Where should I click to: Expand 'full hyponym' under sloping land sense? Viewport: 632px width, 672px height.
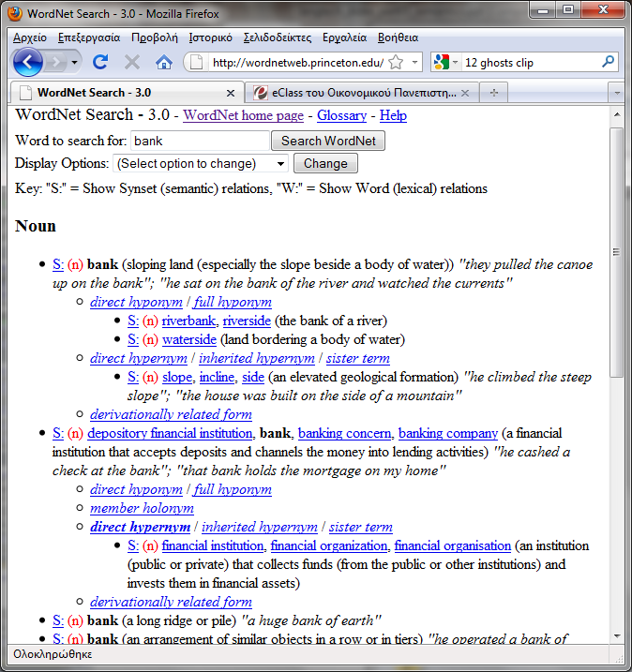(x=233, y=302)
